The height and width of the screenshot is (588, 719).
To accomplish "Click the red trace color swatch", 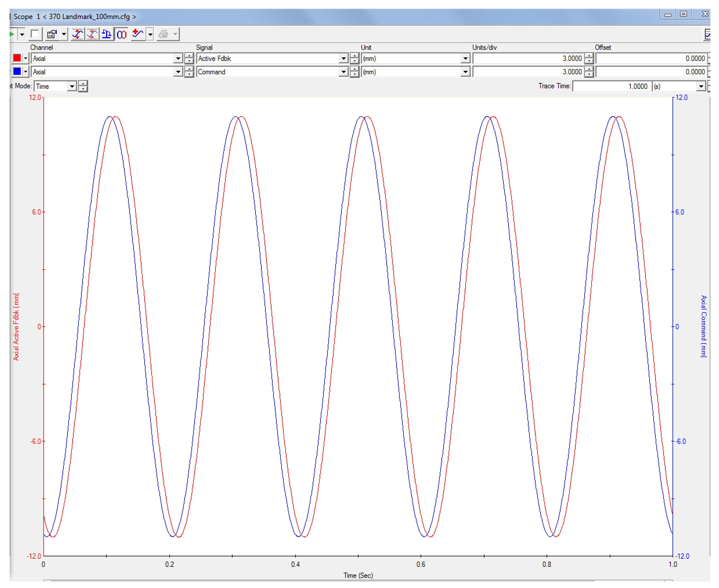I will (17, 58).
